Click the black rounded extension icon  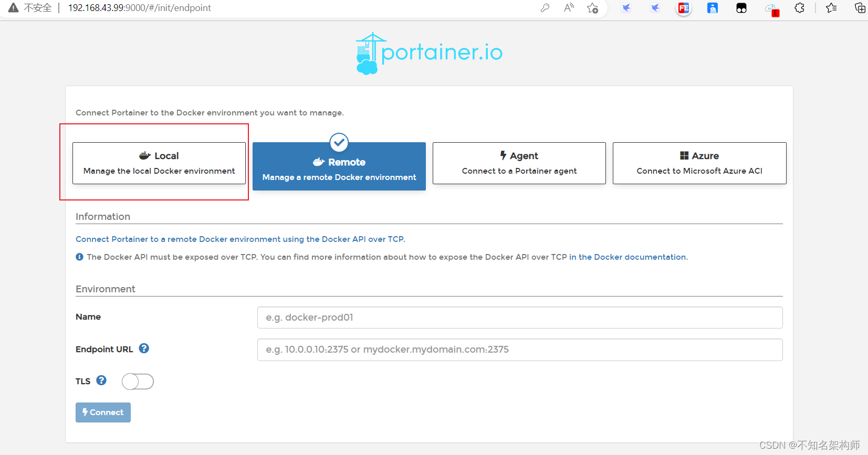(x=741, y=8)
